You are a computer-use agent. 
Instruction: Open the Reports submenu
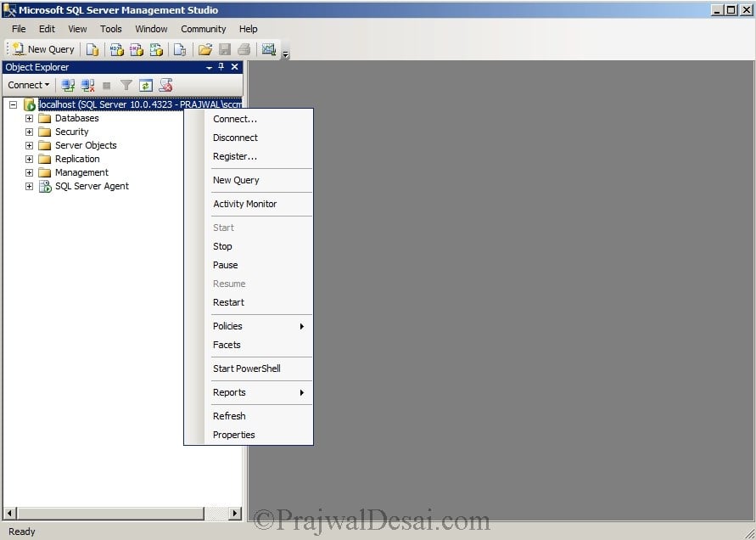[249, 392]
